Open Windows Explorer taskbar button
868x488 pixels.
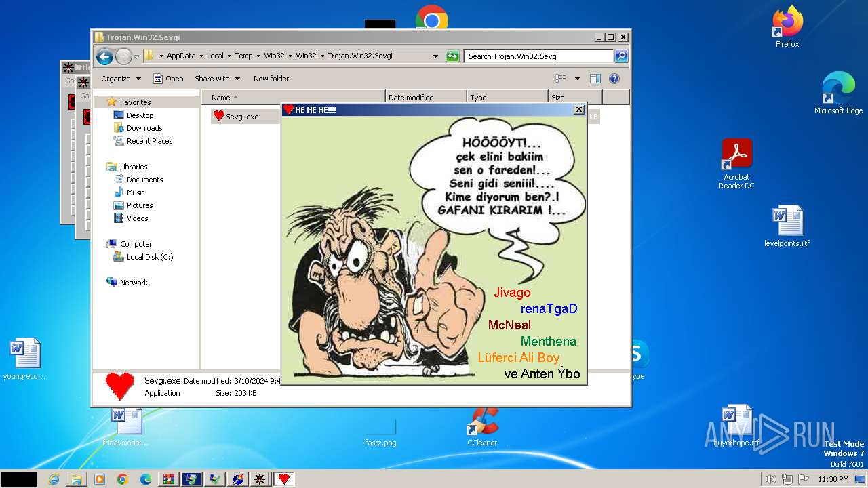click(x=77, y=479)
